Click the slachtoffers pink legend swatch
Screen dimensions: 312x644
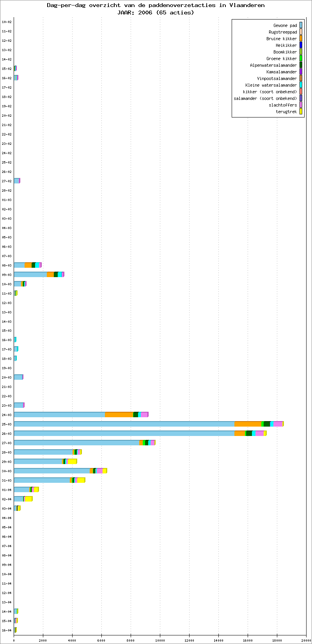[x=301, y=105]
